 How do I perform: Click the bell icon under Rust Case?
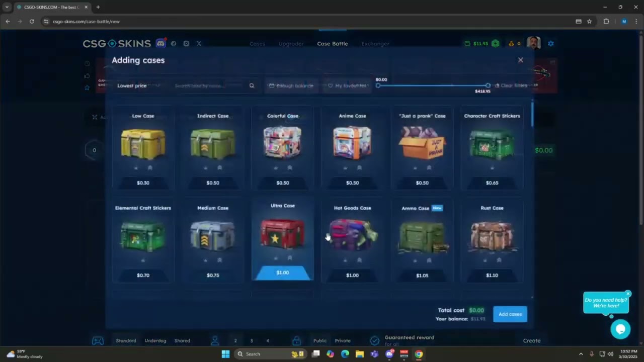tap(499, 260)
